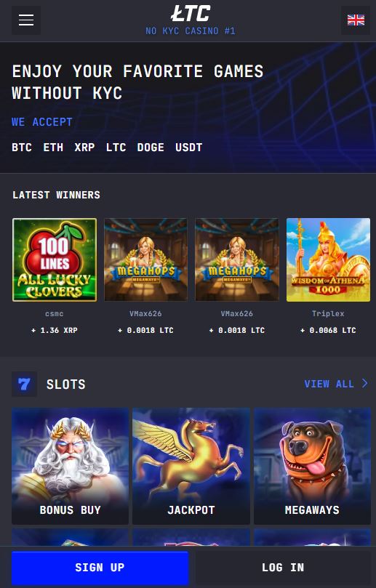
Task: Select the USDT currency label
Action: 189,148
